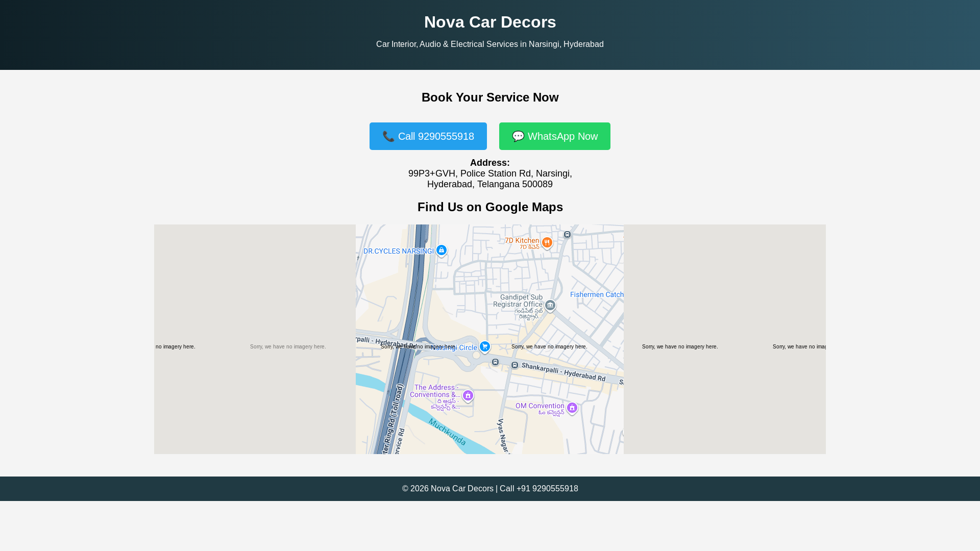
Task: Call 9290555918 using the blue button
Action: point(428,136)
